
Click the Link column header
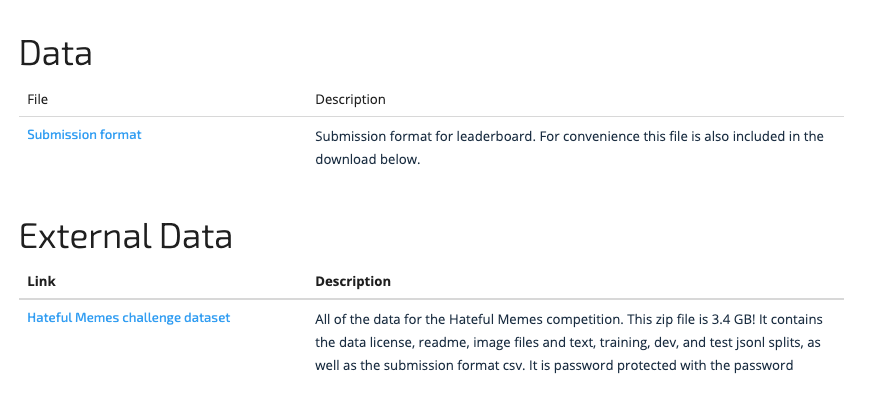[41, 281]
